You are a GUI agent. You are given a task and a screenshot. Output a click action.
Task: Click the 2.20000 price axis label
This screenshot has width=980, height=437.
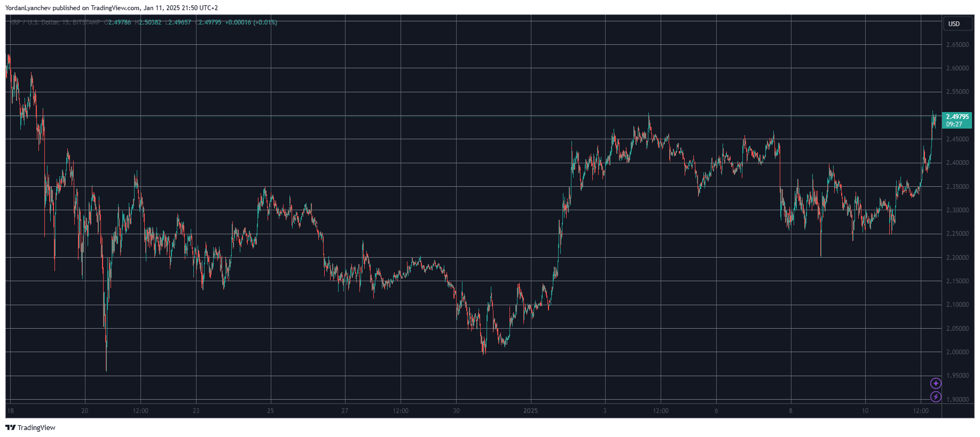click(x=957, y=258)
